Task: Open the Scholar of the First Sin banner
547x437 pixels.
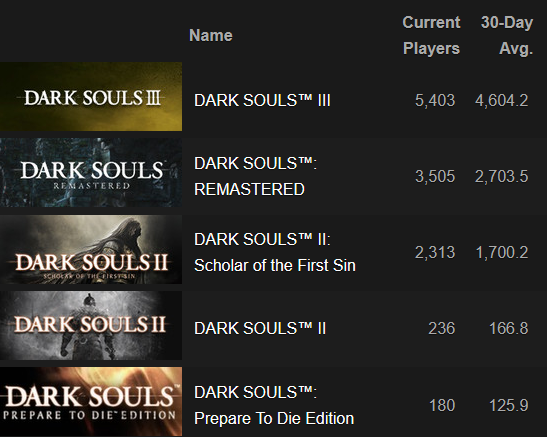Action: click(91, 249)
